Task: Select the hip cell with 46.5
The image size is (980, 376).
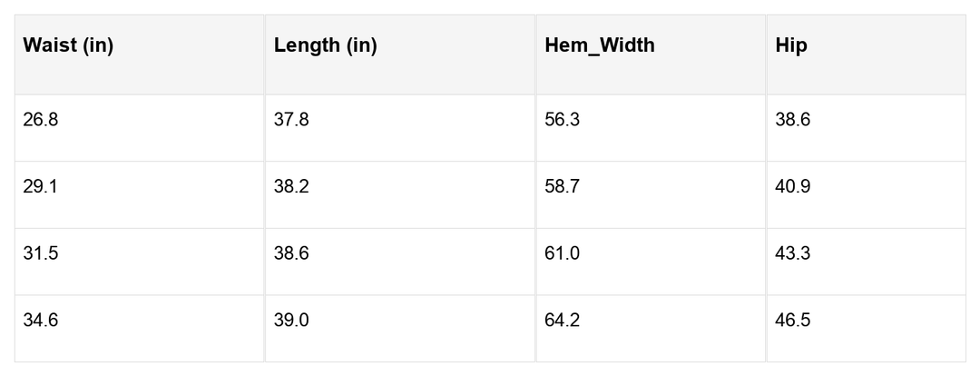Action: [x=793, y=321]
